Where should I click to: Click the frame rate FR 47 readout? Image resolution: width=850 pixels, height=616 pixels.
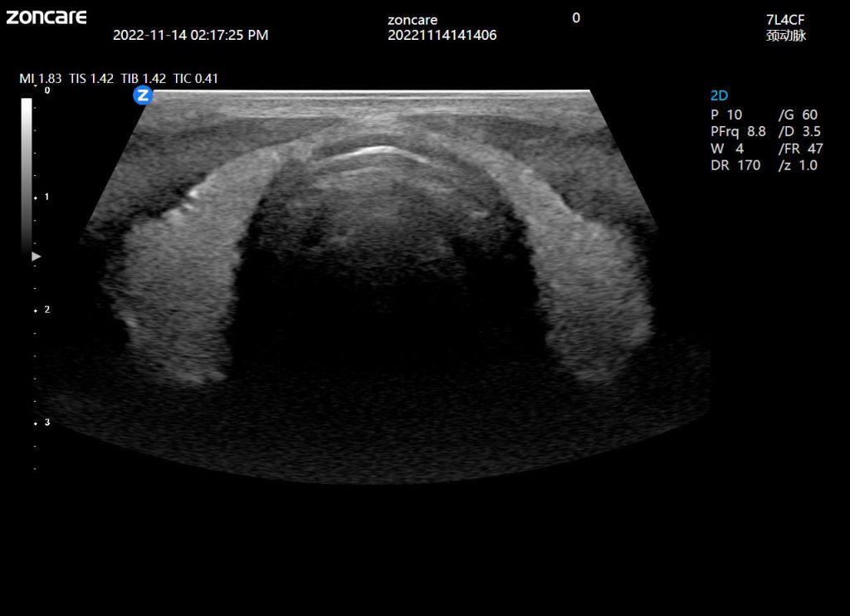800,149
